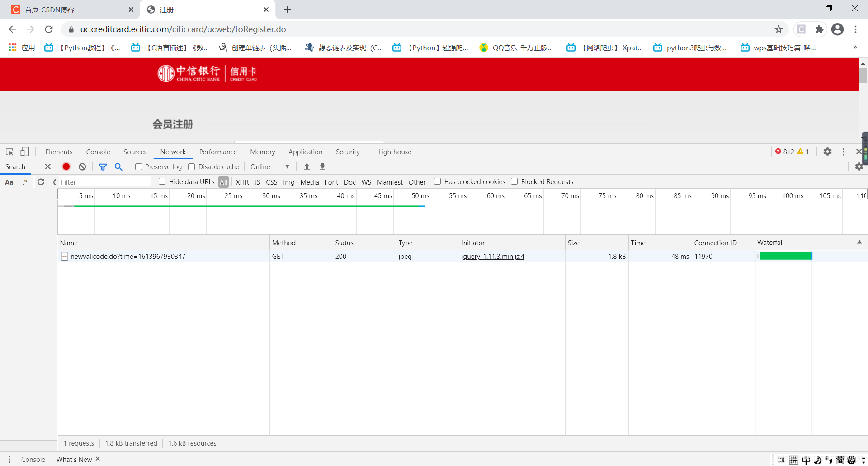Switch to the Performance tab
This screenshot has width=868, height=466.
coord(218,152)
